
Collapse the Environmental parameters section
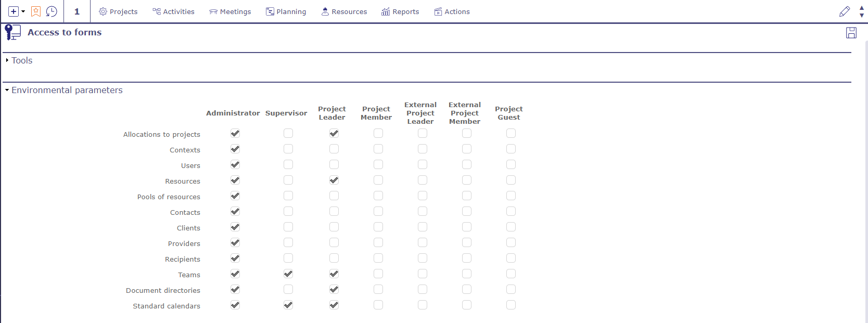coord(67,90)
